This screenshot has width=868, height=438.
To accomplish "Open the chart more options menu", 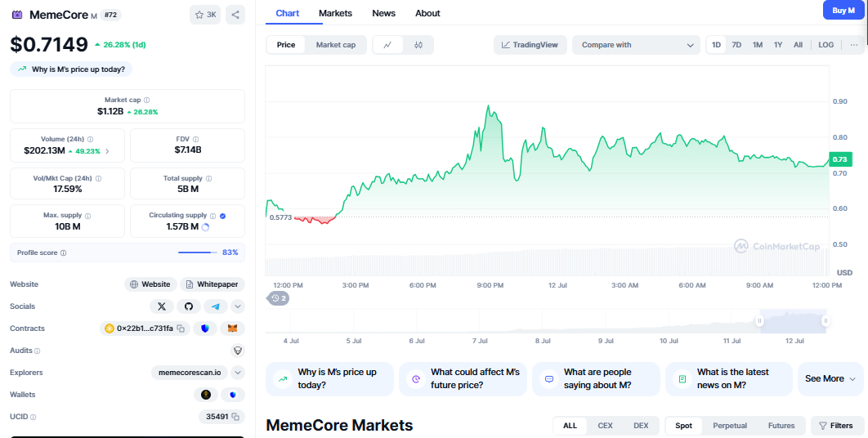I will point(854,45).
